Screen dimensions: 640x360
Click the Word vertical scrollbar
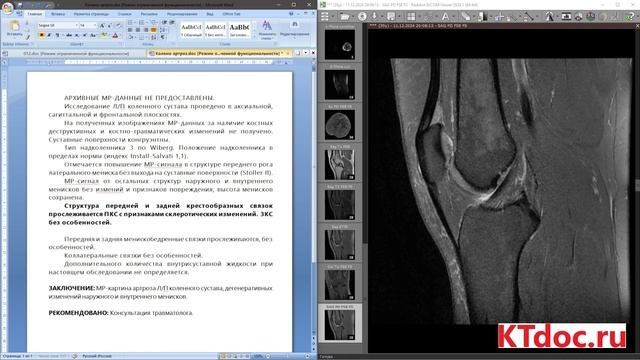314,167
